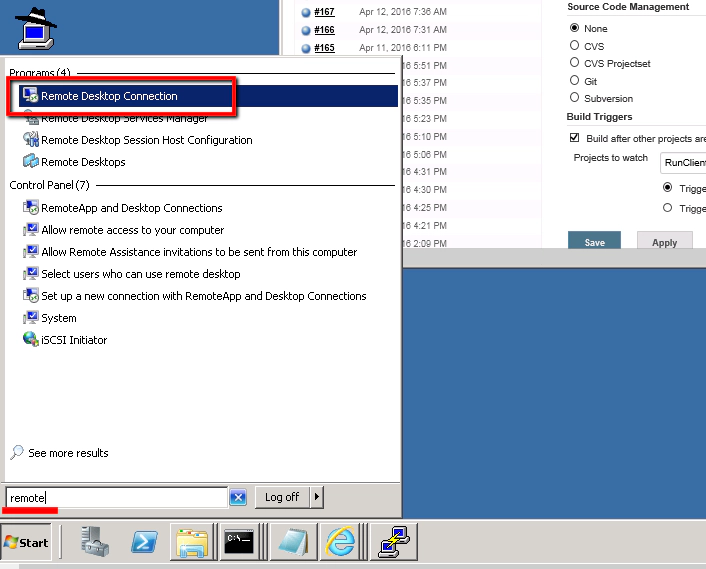Image resolution: width=706 pixels, height=569 pixels.
Task: Open Windows Explorer folder in taskbar
Action: pyautogui.click(x=192, y=542)
